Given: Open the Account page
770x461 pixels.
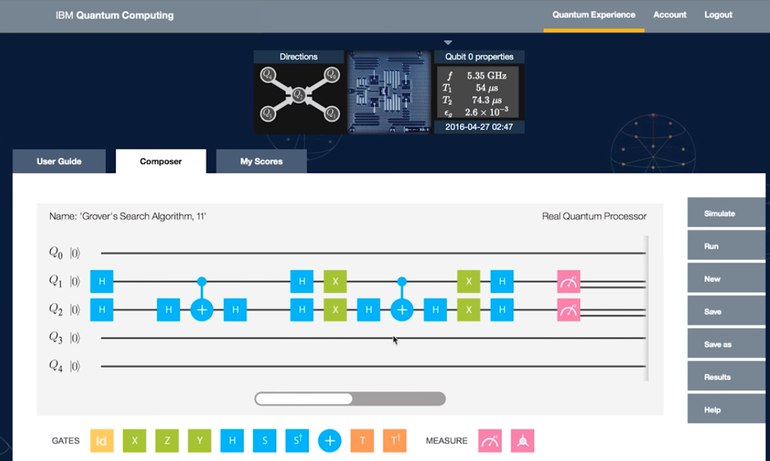Looking at the screenshot, I should 670,15.
